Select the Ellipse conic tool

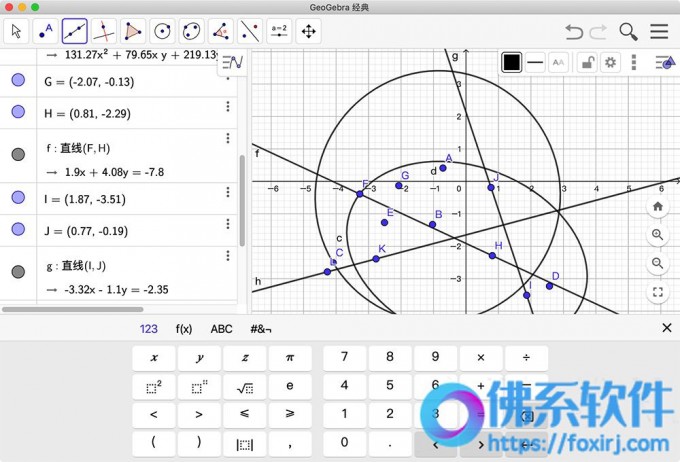(191, 31)
